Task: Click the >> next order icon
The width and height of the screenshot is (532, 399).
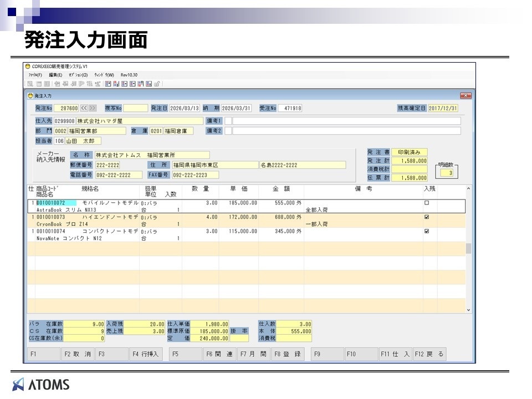Action: coord(93,108)
